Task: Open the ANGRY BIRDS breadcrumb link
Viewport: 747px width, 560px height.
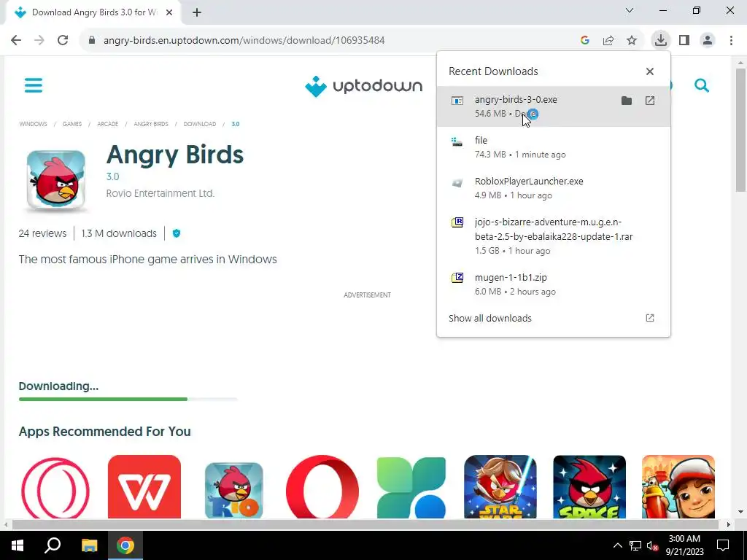Action: pyautogui.click(x=151, y=124)
